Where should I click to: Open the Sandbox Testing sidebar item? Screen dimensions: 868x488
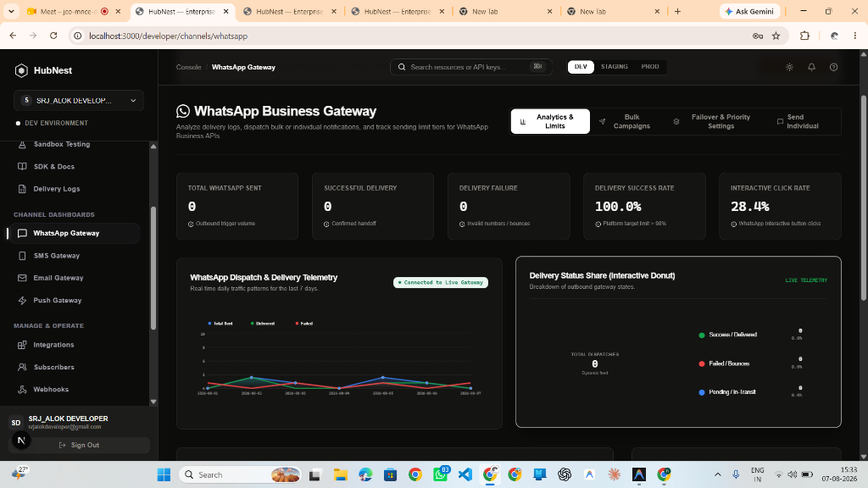pos(61,144)
